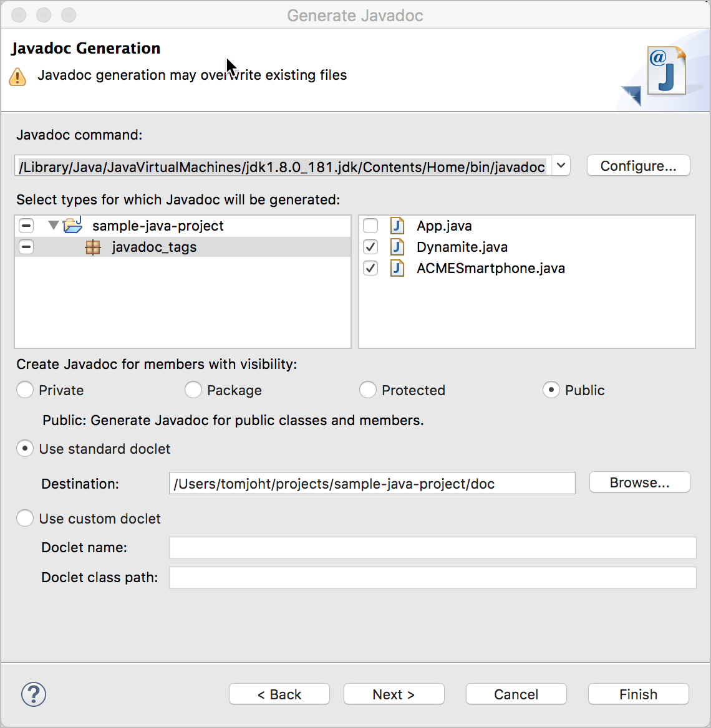Screen dimensions: 711x728
Task: Click the Configure button
Action: click(638, 165)
